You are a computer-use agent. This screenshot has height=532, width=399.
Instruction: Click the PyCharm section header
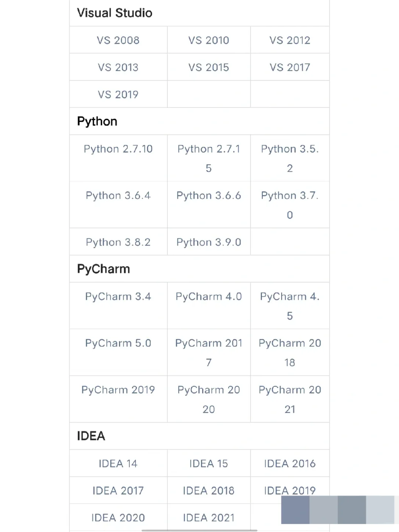(103, 269)
